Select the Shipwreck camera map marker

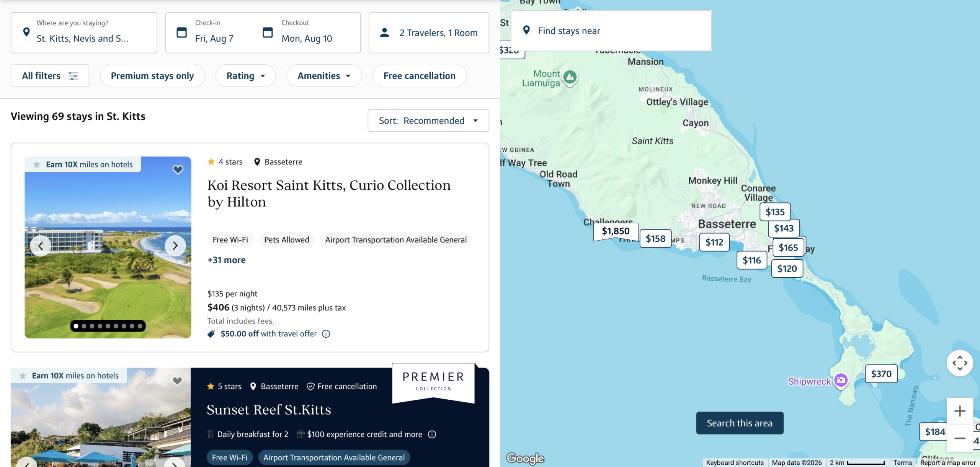841,381
